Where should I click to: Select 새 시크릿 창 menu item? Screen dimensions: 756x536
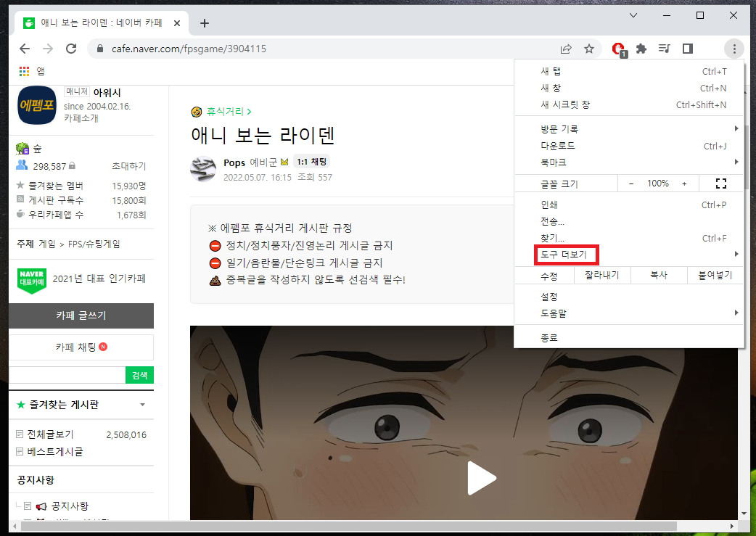629,104
